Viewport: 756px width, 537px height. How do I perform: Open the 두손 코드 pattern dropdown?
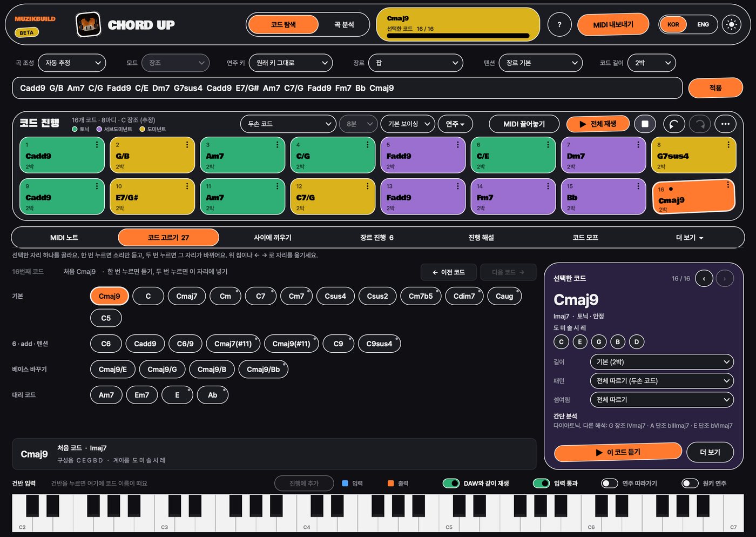[288, 124]
